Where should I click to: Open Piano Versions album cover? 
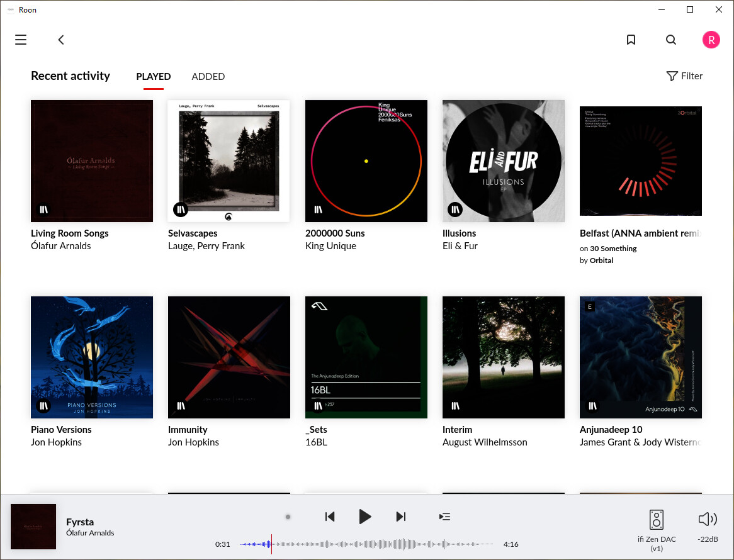pos(92,357)
